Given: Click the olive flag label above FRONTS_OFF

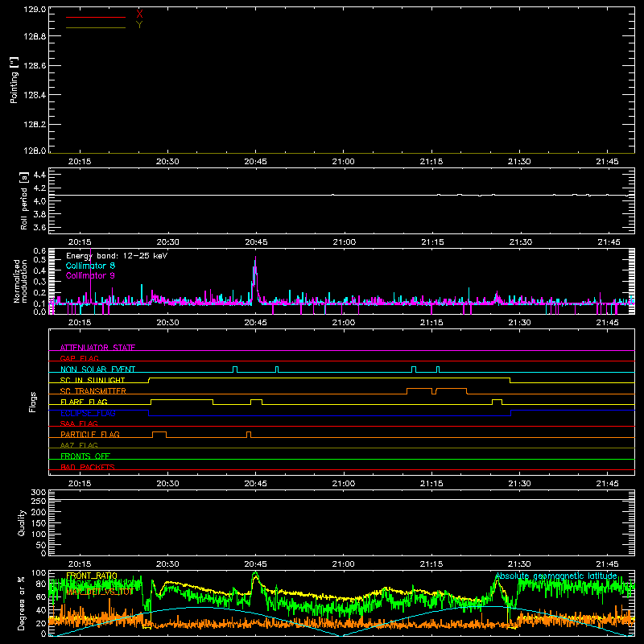Looking at the screenshot, I should tap(79, 445).
